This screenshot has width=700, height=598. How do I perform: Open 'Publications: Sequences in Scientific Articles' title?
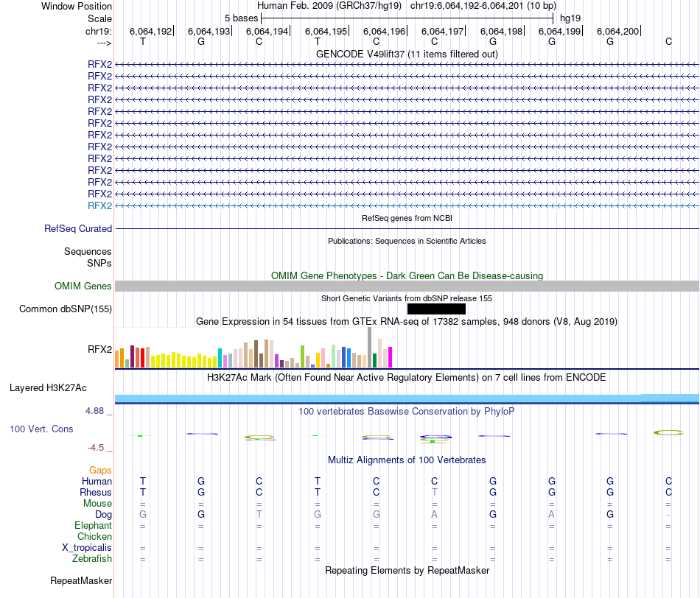click(x=407, y=241)
